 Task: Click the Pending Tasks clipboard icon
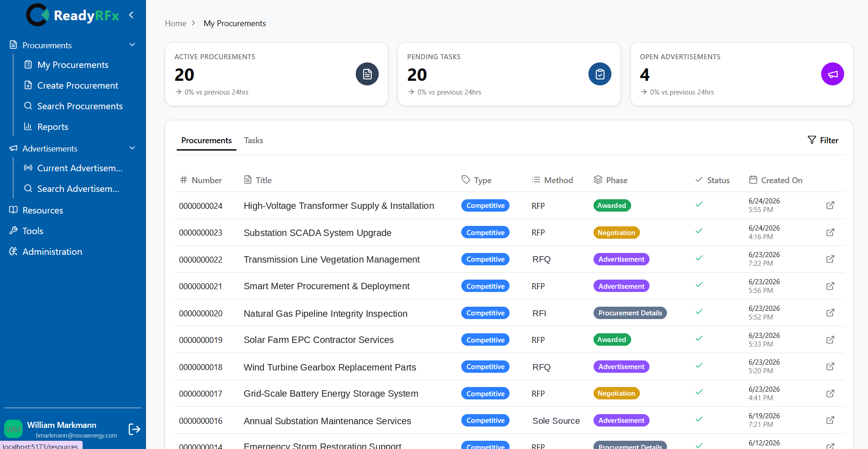600,74
